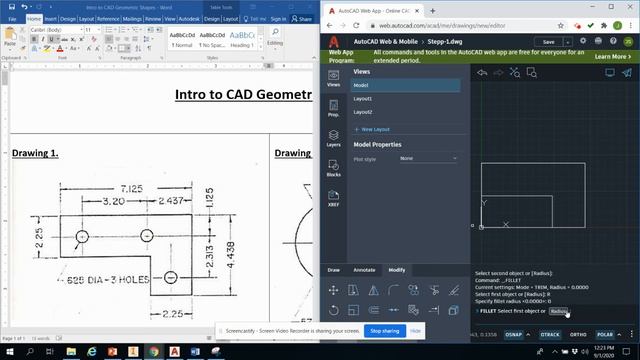Open the Layers panel icon
640x360 pixels.
[x=333, y=138]
